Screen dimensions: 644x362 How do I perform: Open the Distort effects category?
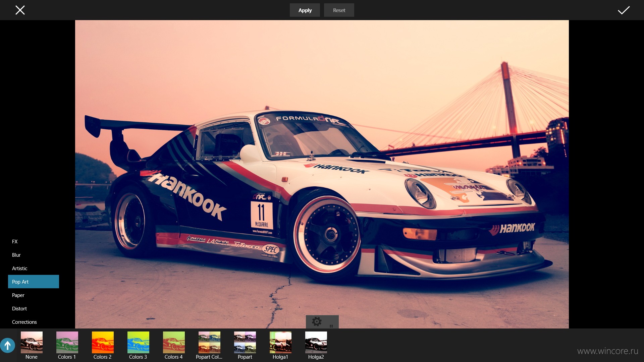34,308
